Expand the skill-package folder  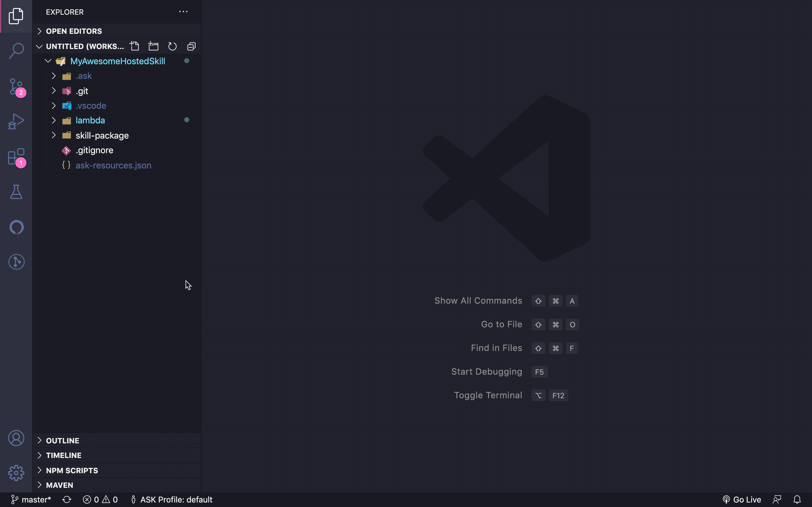(x=102, y=135)
